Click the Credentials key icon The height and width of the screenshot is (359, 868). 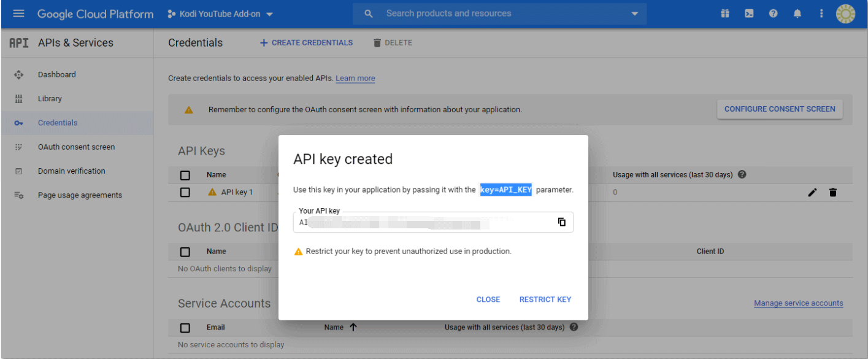tap(18, 123)
